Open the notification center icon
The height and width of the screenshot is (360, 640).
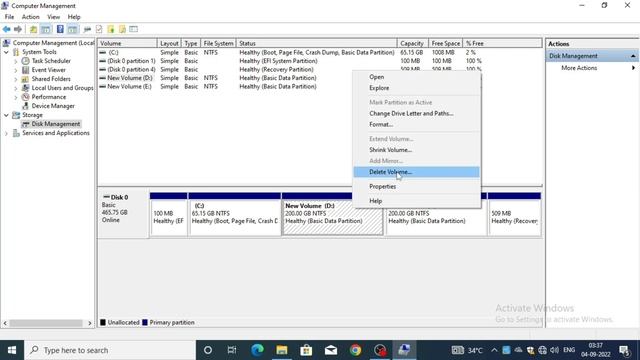(x=624, y=351)
